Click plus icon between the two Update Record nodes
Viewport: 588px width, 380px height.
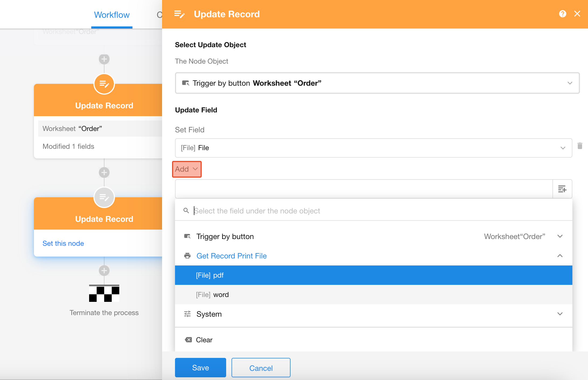point(104,173)
